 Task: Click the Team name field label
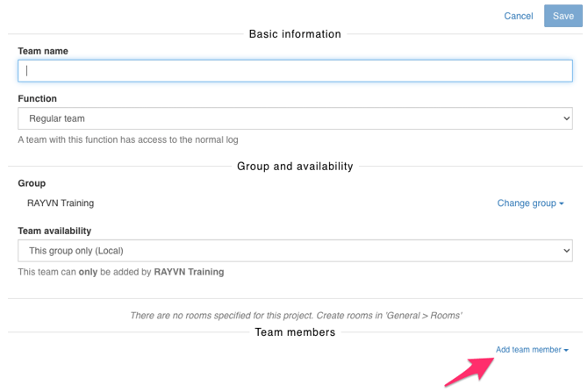43,51
